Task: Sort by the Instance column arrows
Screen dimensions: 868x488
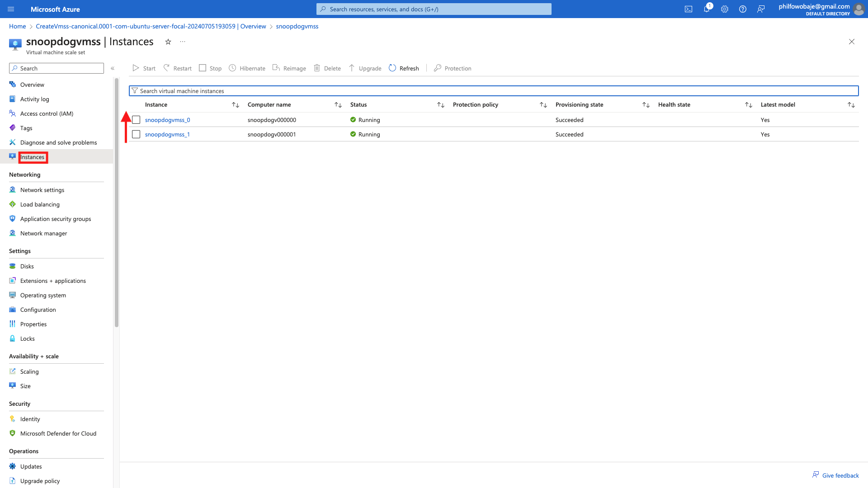Action: tap(236, 105)
